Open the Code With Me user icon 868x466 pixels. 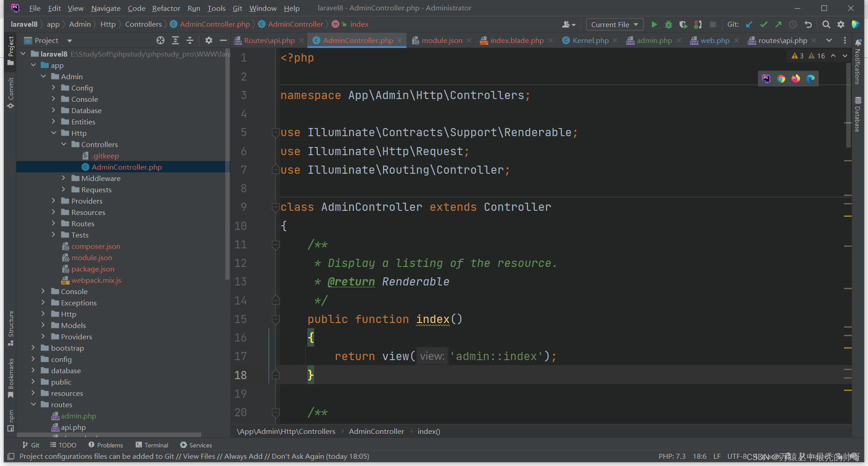click(569, 24)
